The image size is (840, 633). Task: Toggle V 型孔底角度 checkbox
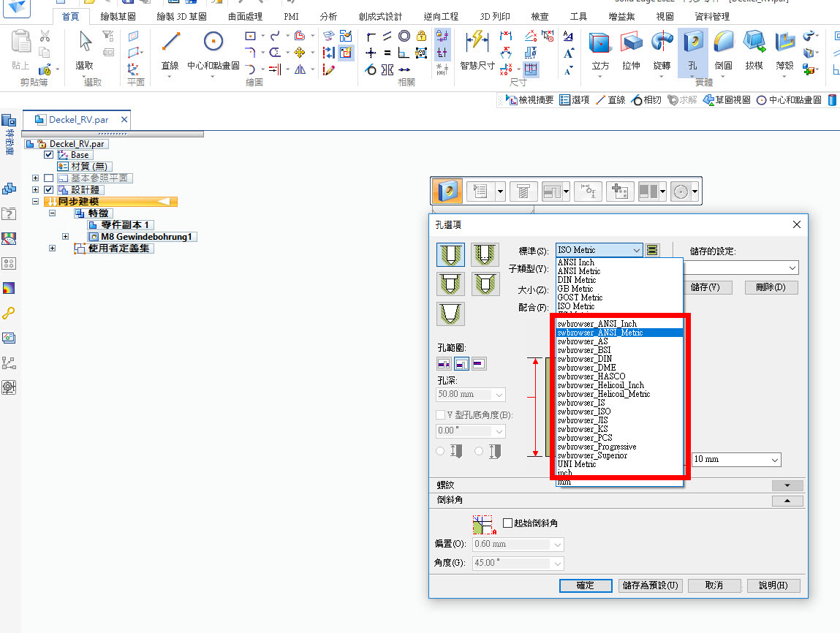coord(440,415)
